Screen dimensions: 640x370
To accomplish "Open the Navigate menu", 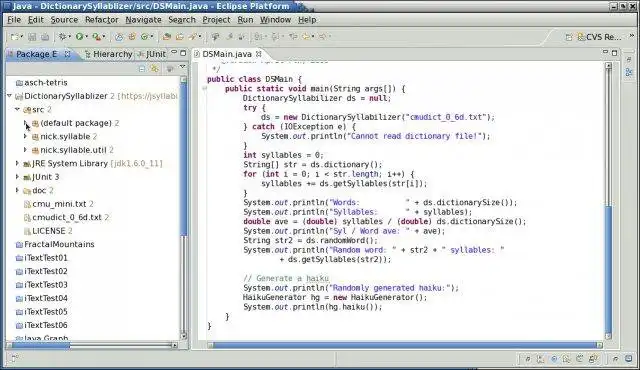I will 143,20.
